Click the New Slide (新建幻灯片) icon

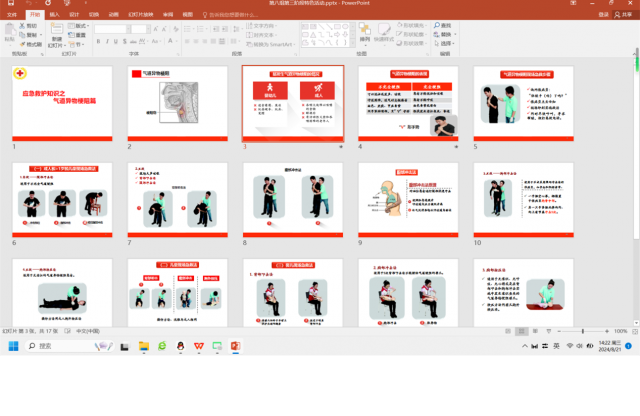54,31
